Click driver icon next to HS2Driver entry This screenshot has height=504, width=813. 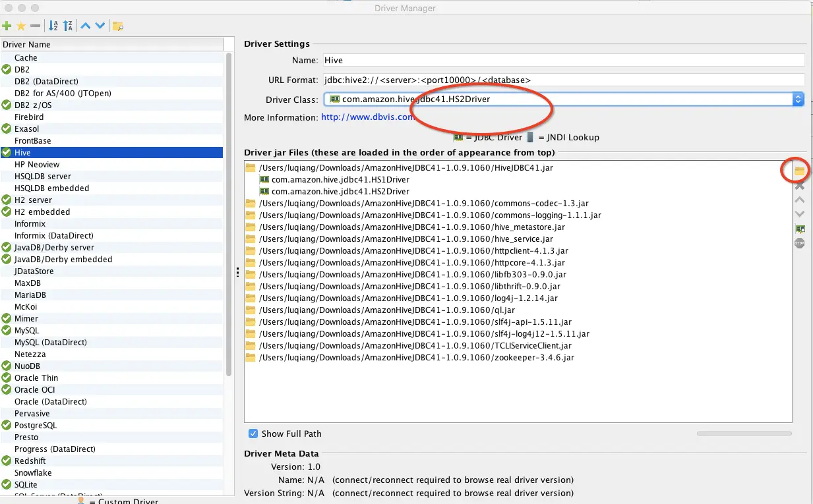coord(264,192)
